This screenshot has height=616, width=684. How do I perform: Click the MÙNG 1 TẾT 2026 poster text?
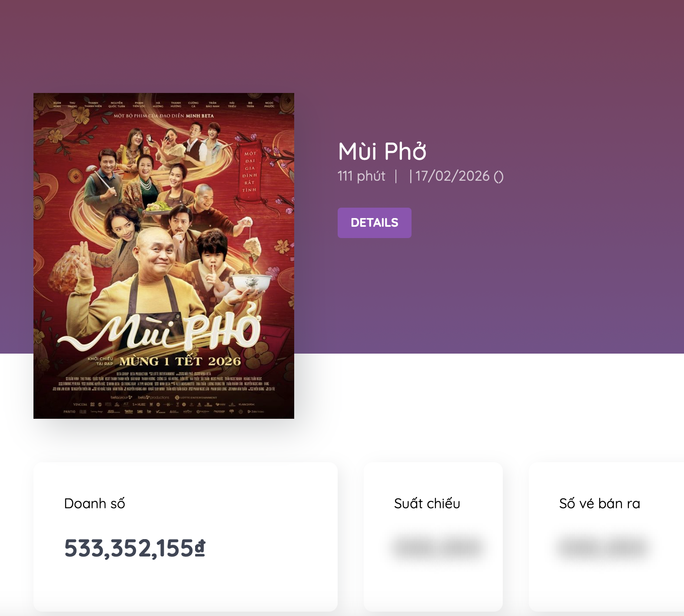tap(180, 361)
